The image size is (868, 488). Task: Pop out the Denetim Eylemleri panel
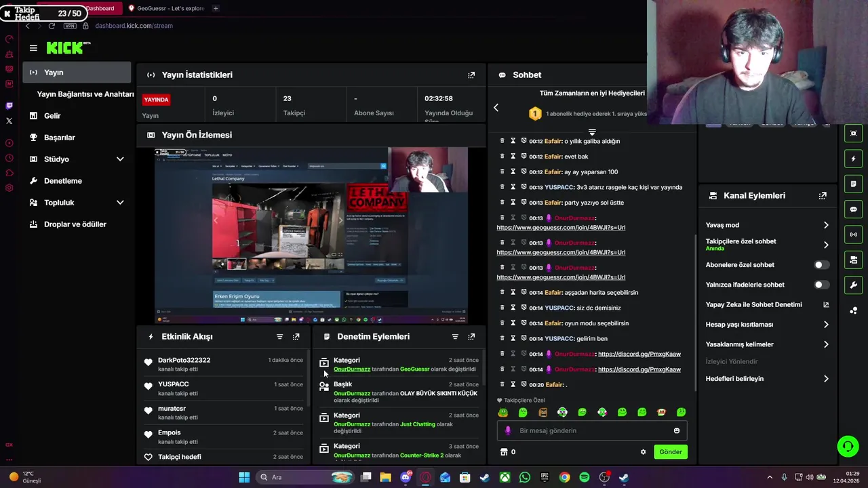coord(471,337)
